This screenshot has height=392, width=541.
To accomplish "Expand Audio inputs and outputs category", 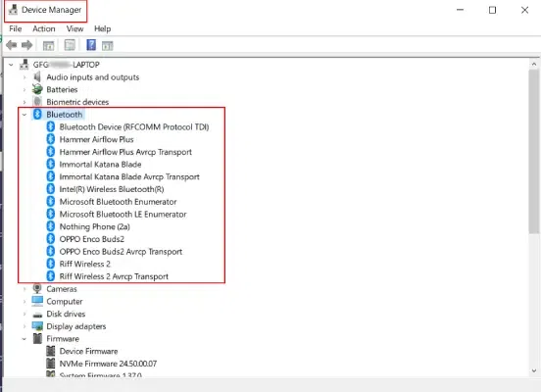I will click(x=25, y=77).
